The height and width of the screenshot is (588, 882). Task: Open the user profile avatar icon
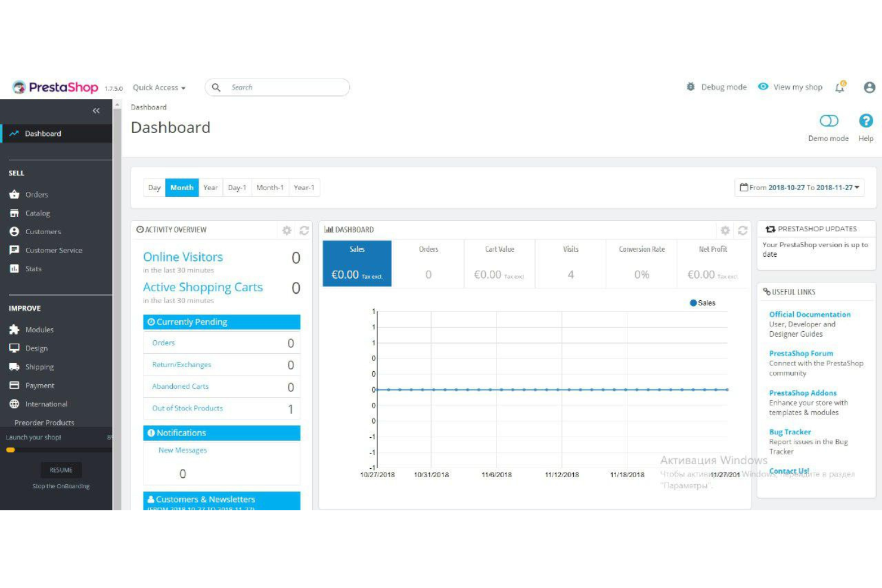click(x=869, y=87)
